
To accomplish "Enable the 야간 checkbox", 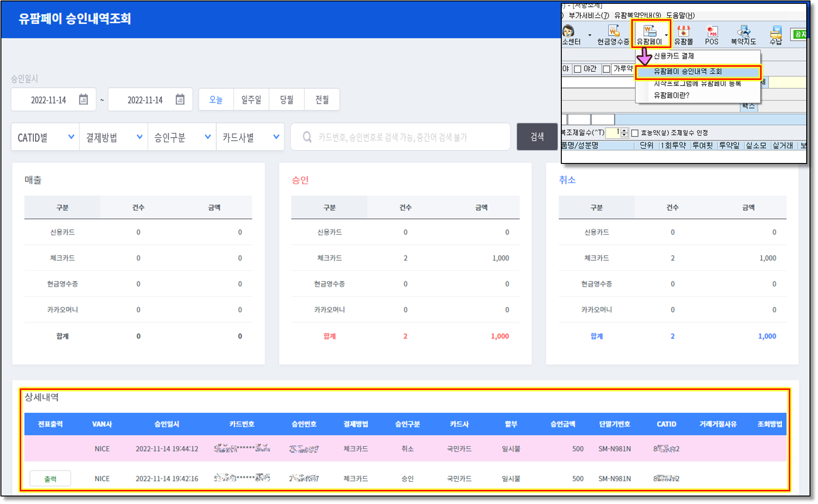I will pyautogui.click(x=578, y=69).
